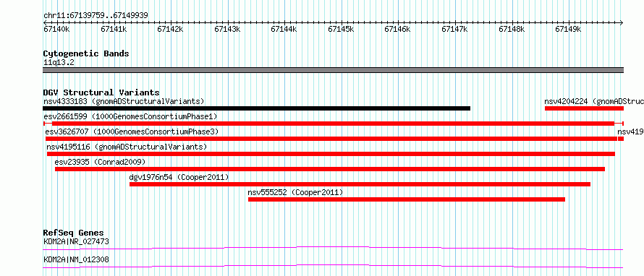This screenshot has width=644, height=276.
Task: Click the 67145k ruler tick mark
Action: (x=342, y=22)
